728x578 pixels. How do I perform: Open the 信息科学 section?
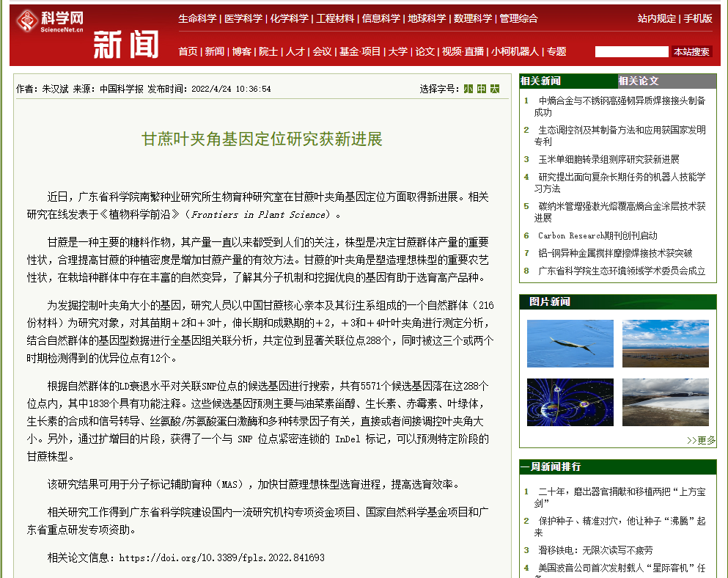point(381,18)
